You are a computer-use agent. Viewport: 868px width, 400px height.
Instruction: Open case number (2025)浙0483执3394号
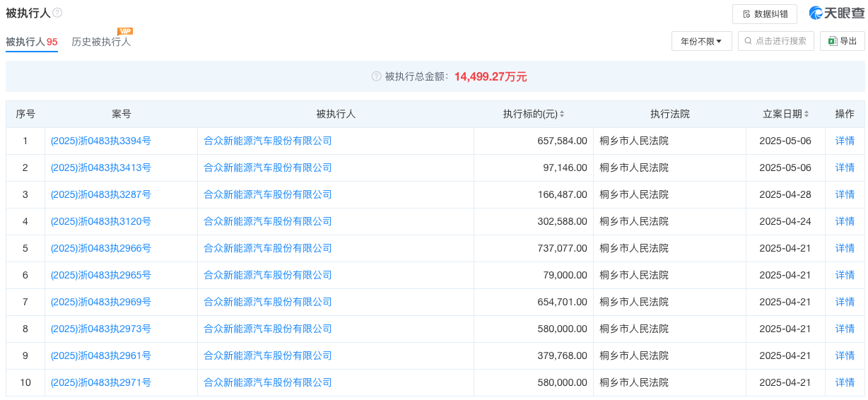(x=101, y=141)
